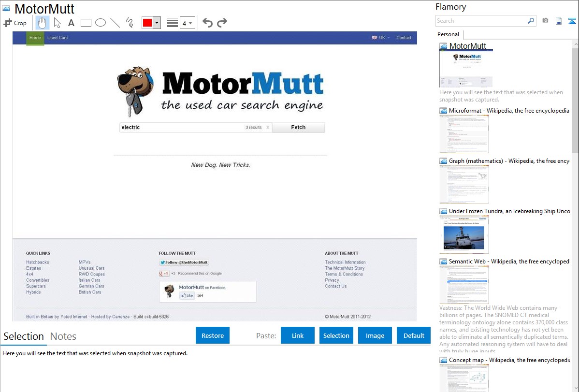
Task: Open the Microformat Wikipedia snapshot thumbnail
Action: point(464,134)
